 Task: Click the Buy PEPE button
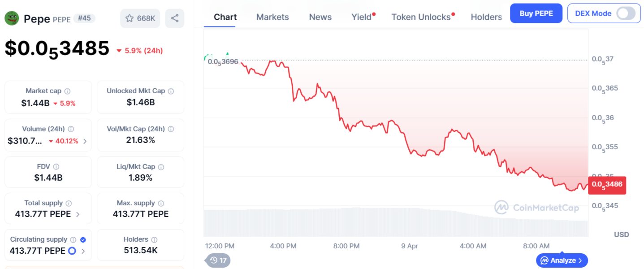click(x=536, y=13)
